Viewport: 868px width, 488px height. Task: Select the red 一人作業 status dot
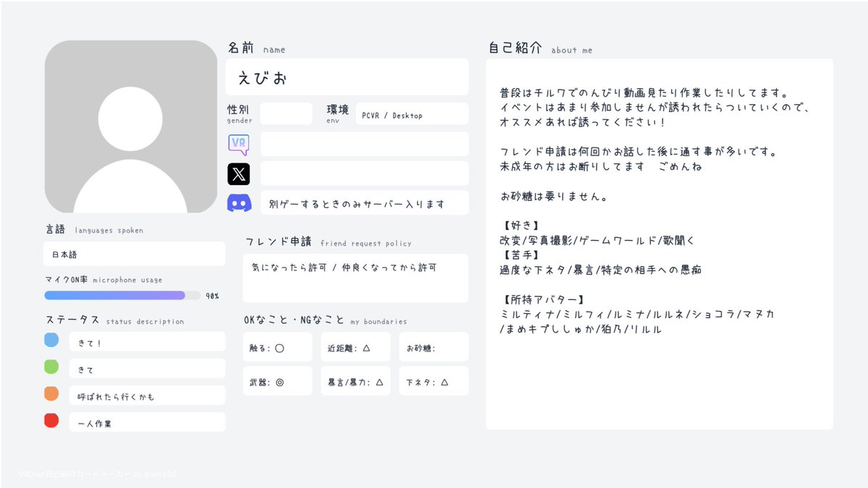click(51, 419)
